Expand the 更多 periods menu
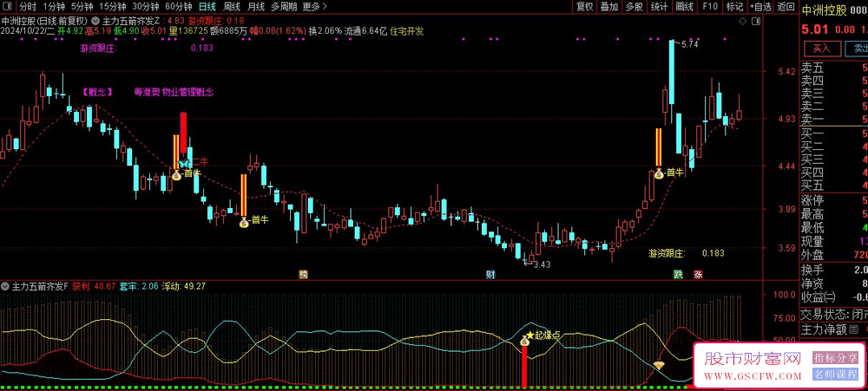 [x=315, y=7]
